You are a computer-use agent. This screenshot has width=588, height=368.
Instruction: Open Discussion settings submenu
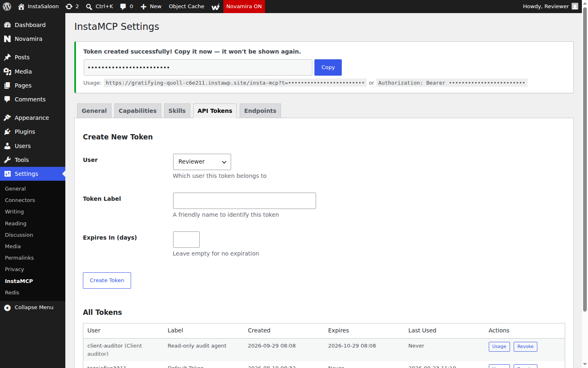[x=19, y=235]
